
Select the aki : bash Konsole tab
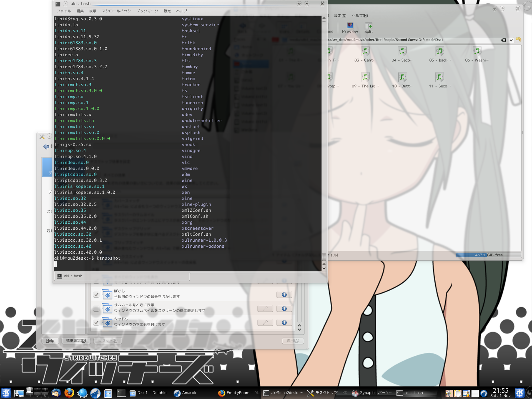(x=122, y=276)
